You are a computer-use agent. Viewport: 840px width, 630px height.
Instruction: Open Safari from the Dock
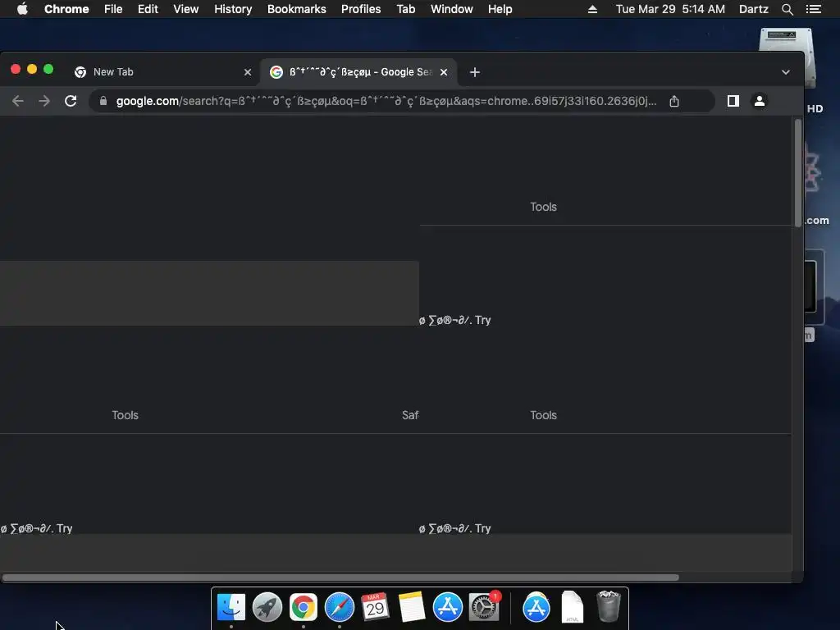click(x=339, y=607)
